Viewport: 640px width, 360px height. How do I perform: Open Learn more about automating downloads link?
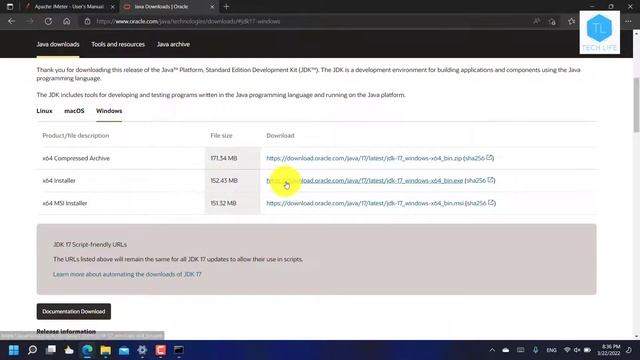coord(127,274)
